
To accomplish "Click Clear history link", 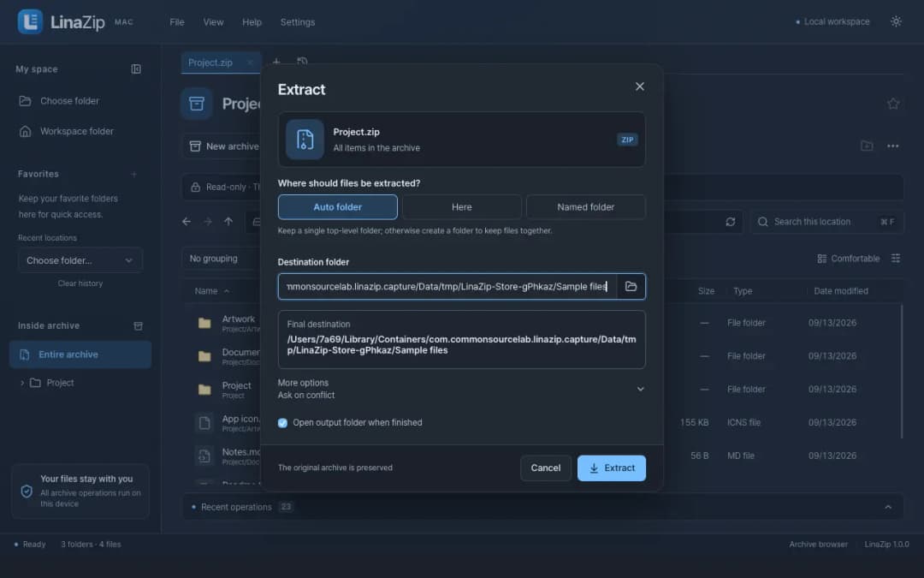I will point(80,283).
